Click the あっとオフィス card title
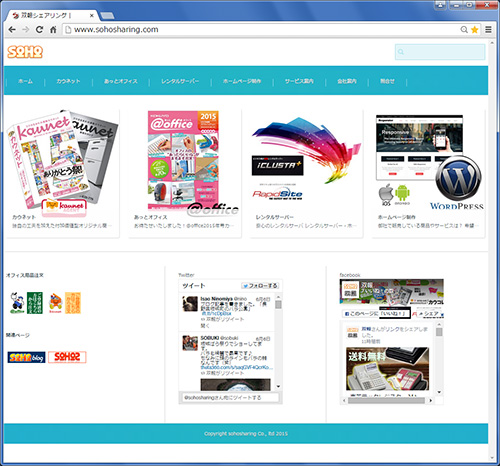 point(151,217)
